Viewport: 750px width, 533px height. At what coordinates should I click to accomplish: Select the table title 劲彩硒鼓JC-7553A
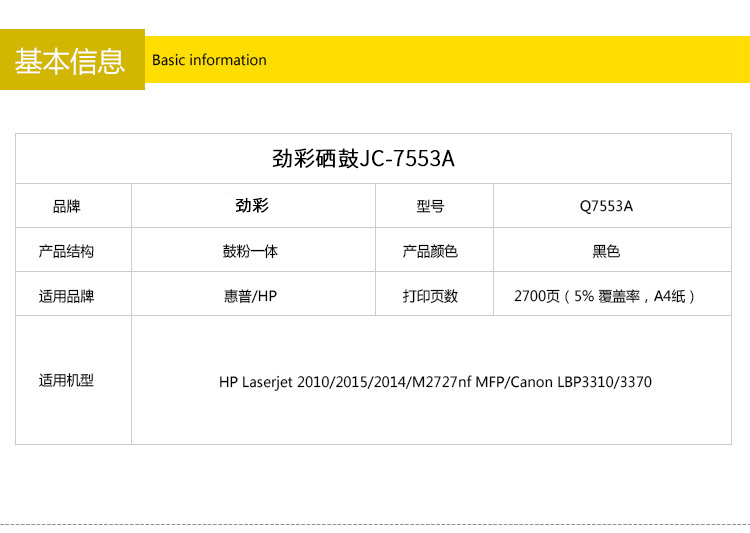364,158
